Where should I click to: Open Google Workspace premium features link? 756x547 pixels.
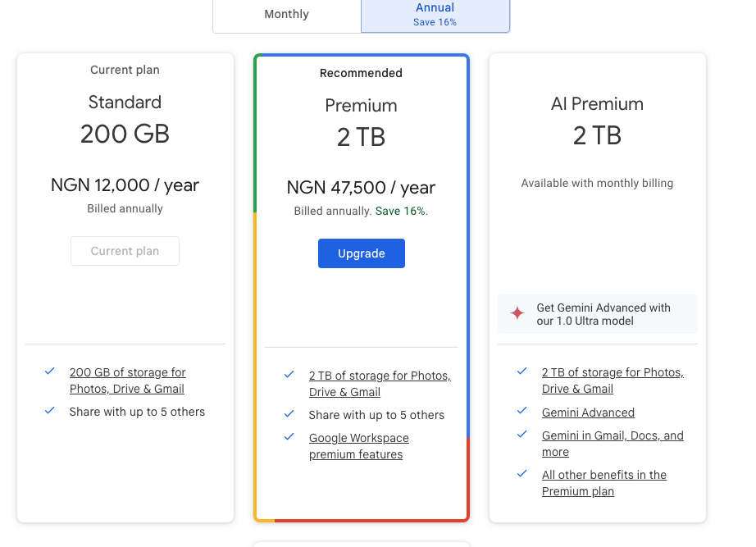pos(358,446)
